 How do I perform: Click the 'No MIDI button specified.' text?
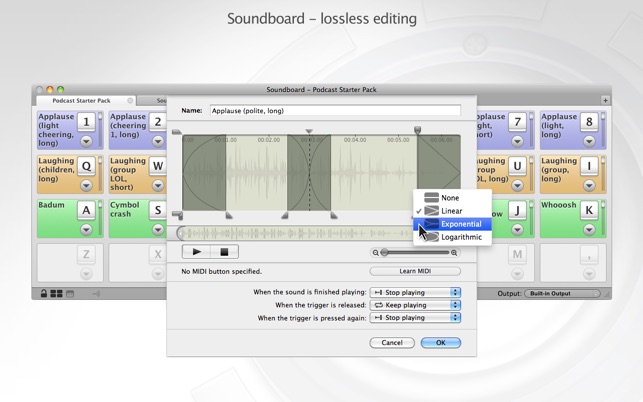click(221, 272)
